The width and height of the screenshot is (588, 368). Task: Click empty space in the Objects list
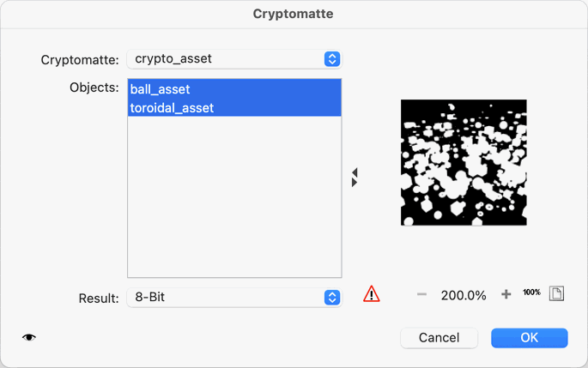pyautogui.click(x=233, y=197)
